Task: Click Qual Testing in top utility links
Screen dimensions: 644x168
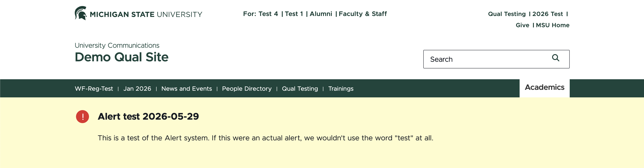Action: click(507, 14)
